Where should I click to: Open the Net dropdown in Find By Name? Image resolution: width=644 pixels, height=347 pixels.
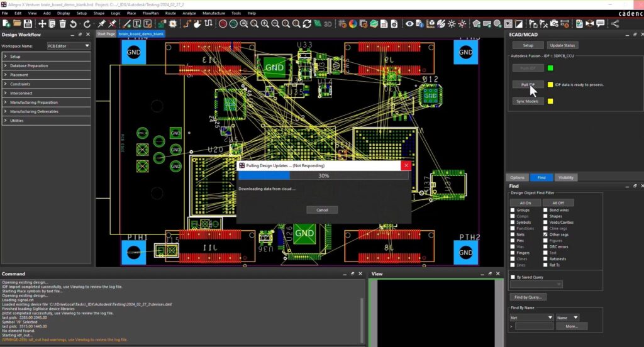(x=531, y=317)
